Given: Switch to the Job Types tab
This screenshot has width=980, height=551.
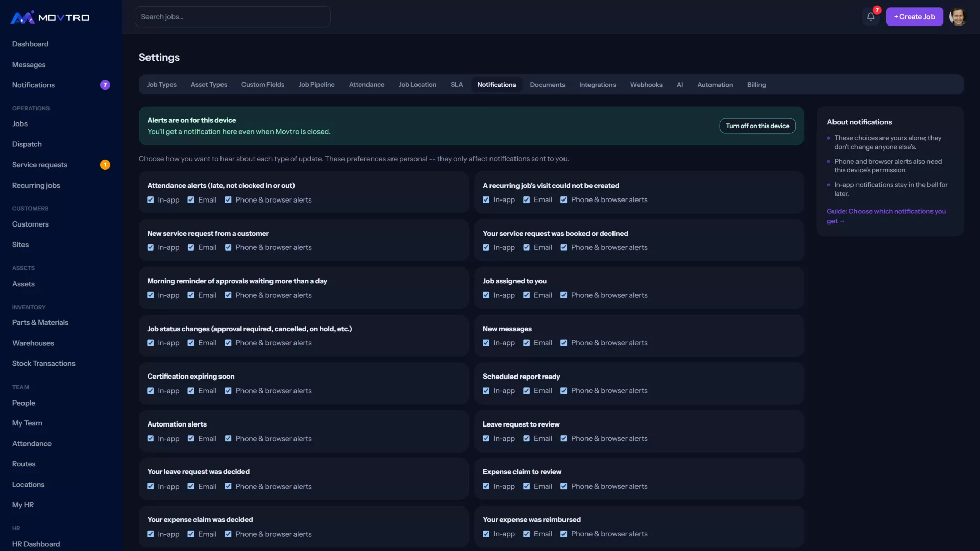Looking at the screenshot, I should click(162, 85).
